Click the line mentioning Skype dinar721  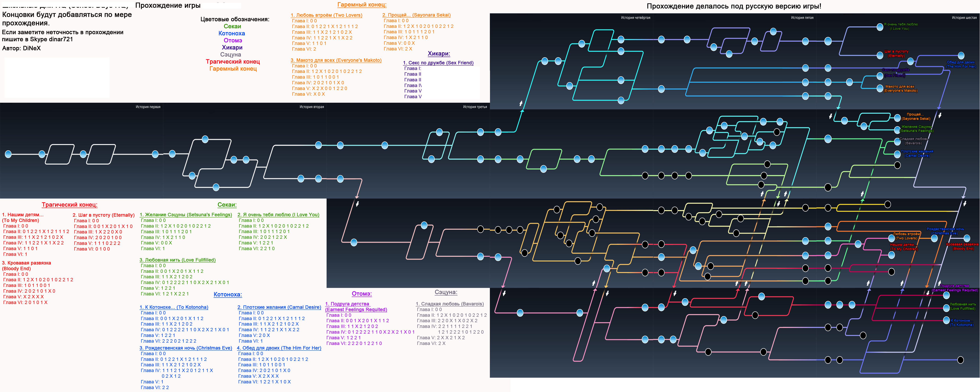37,39
